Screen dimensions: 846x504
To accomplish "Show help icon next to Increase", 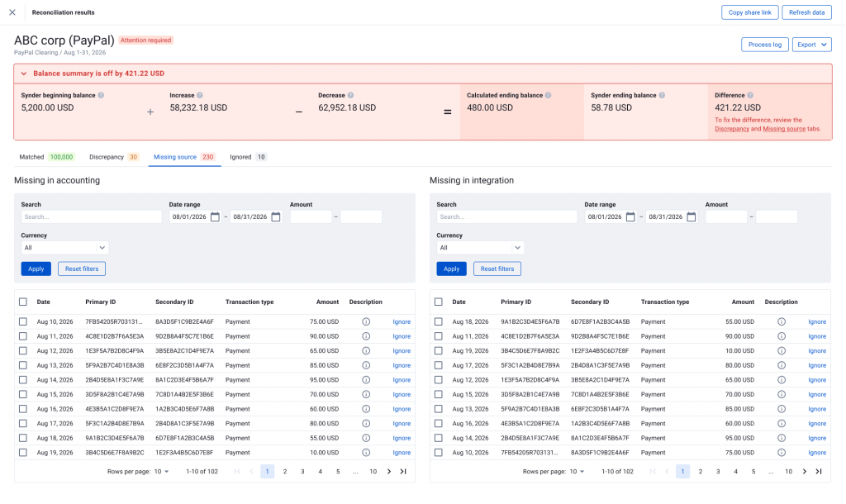I will tap(200, 95).
